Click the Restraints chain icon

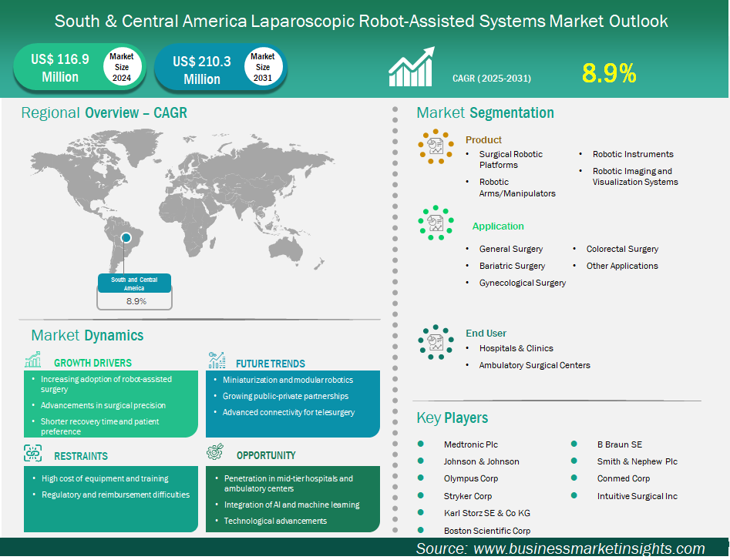[x=33, y=453]
